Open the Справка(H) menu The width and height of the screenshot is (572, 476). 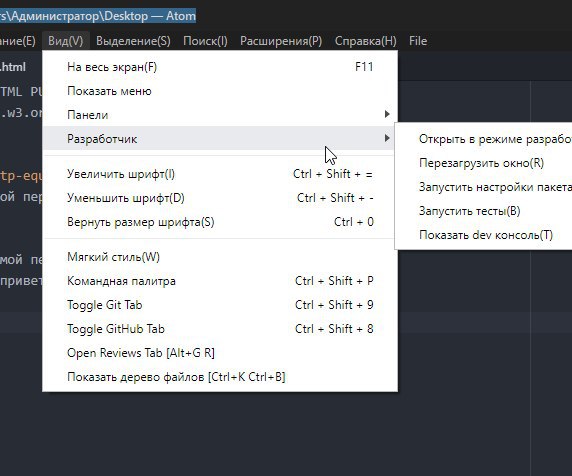pyautogui.click(x=366, y=41)
